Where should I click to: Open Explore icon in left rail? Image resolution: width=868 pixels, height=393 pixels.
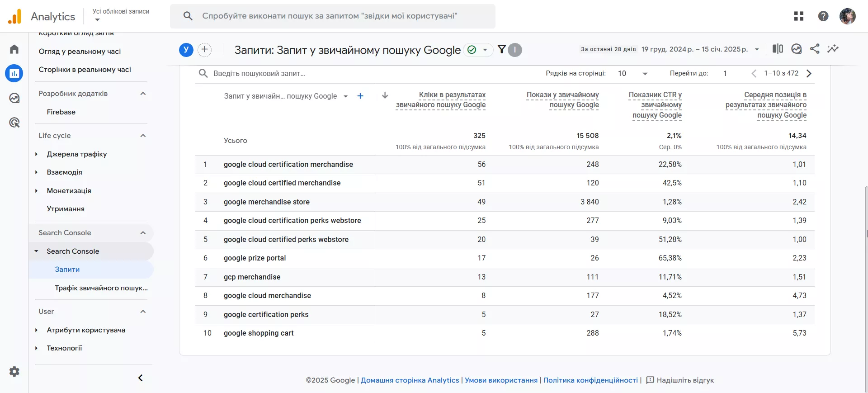(14, 98)
